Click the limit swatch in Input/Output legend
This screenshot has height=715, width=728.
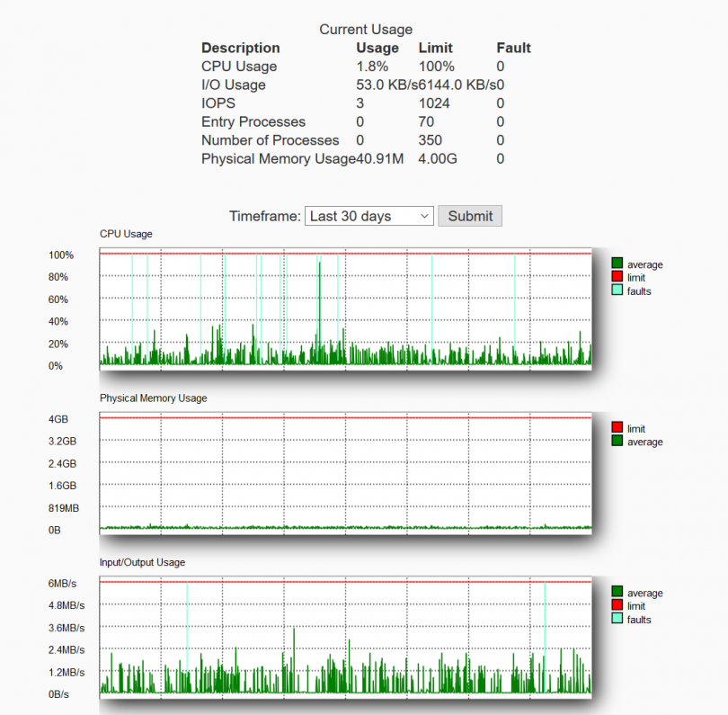617,606
